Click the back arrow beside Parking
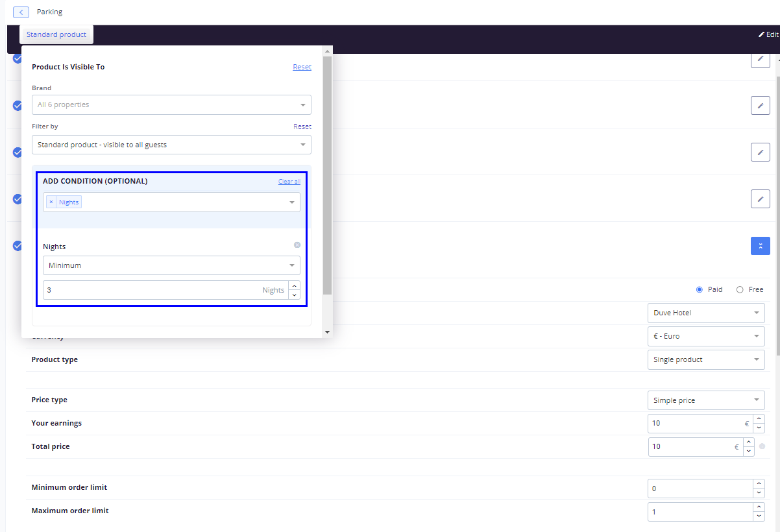Screen dimensions: 780x532 coord(21,12)
